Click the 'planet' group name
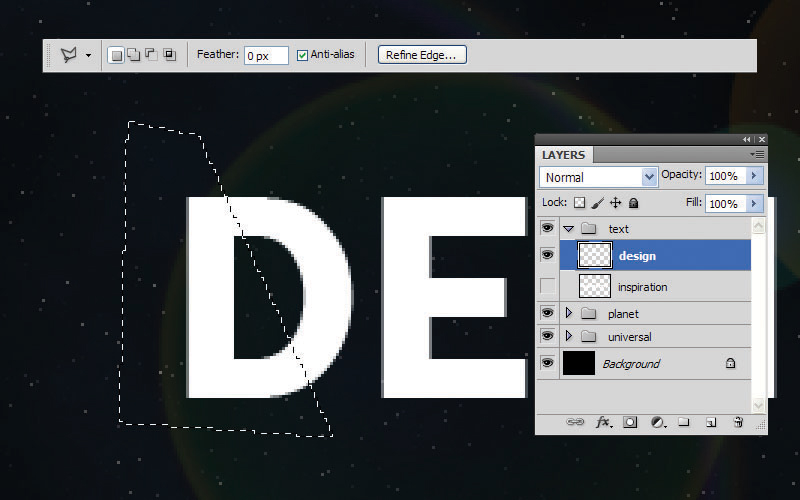Viewport: 800px width, 500px height. (x=623, y=314)
